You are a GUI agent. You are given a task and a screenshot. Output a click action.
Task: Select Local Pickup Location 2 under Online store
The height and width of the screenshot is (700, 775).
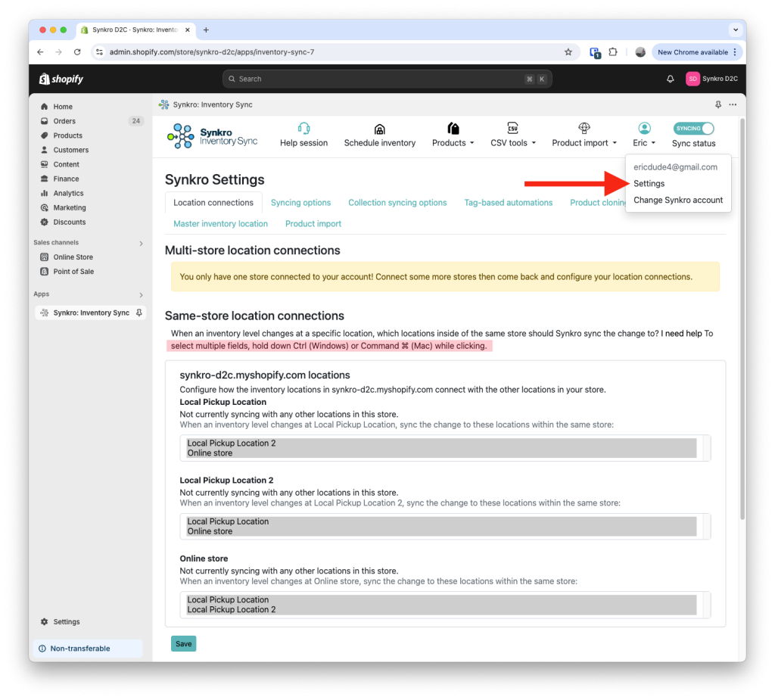(x=441, y=609)
